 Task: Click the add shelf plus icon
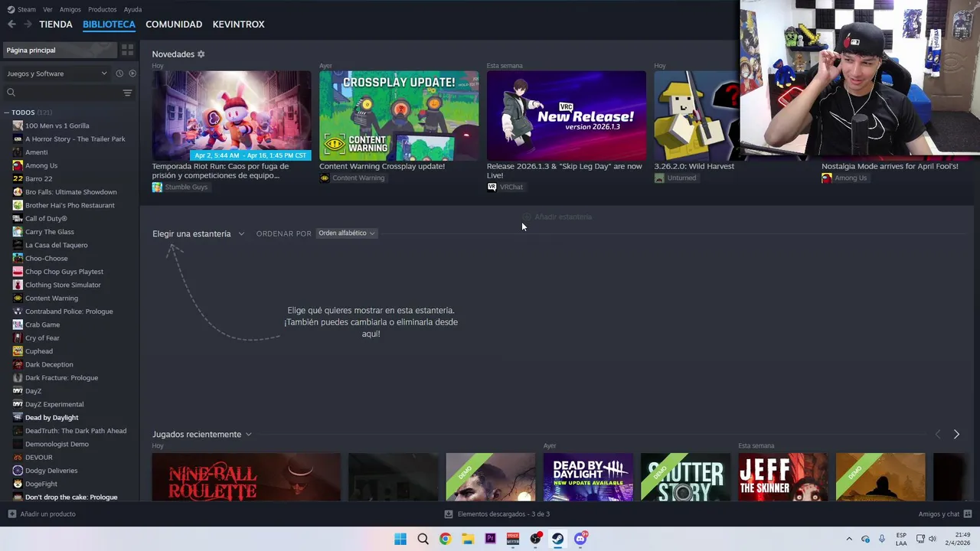tap(527, 217)
